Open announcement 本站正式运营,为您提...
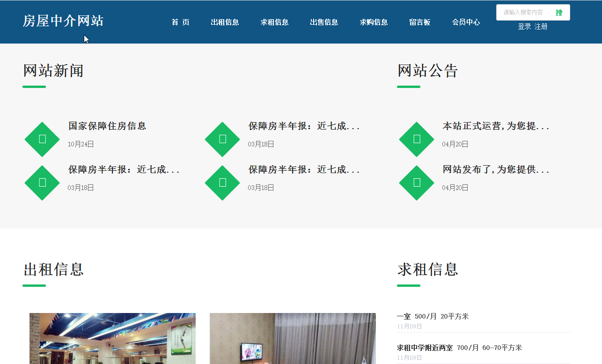 (496, 126)
